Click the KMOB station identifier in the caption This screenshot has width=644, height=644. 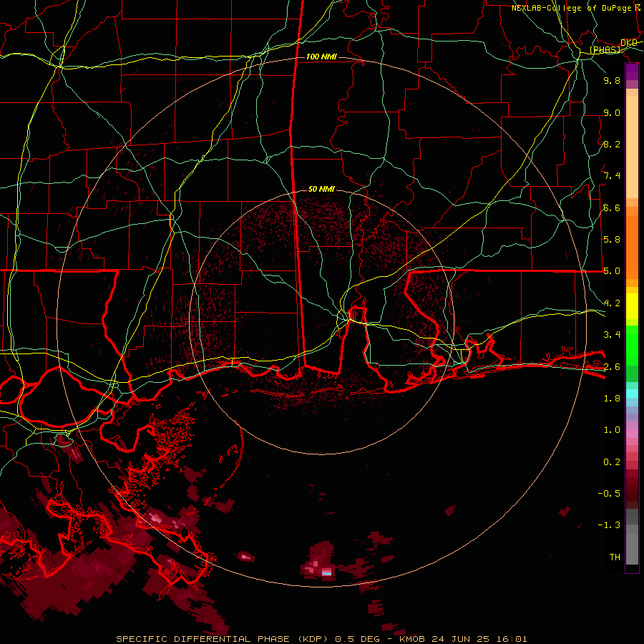412,639
